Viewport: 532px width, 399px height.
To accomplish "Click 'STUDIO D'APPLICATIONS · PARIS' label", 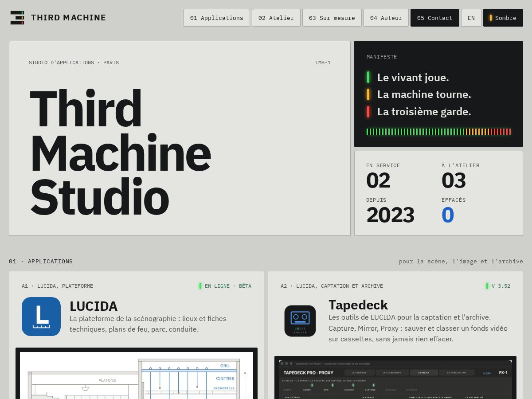I will click(74, 63).
